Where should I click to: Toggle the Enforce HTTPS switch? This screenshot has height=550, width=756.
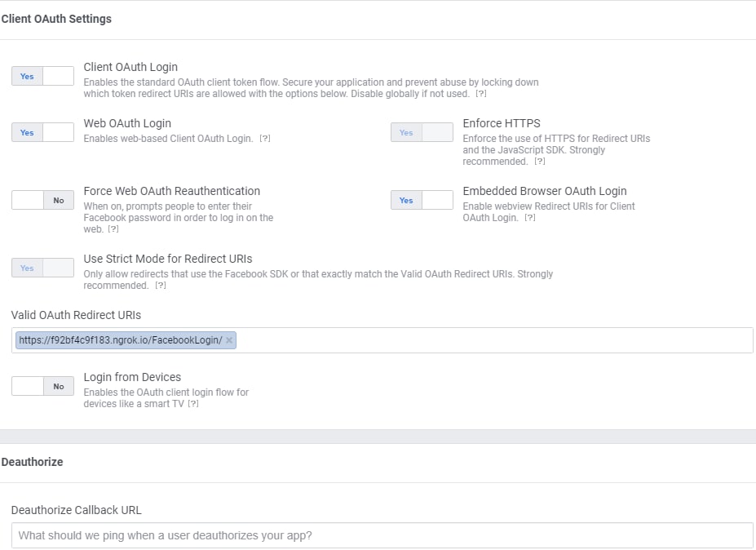click(422, 132)
